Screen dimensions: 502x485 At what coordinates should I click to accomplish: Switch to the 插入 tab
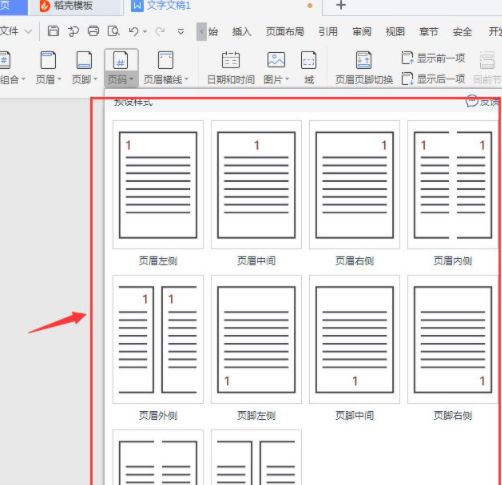(242, 32)
